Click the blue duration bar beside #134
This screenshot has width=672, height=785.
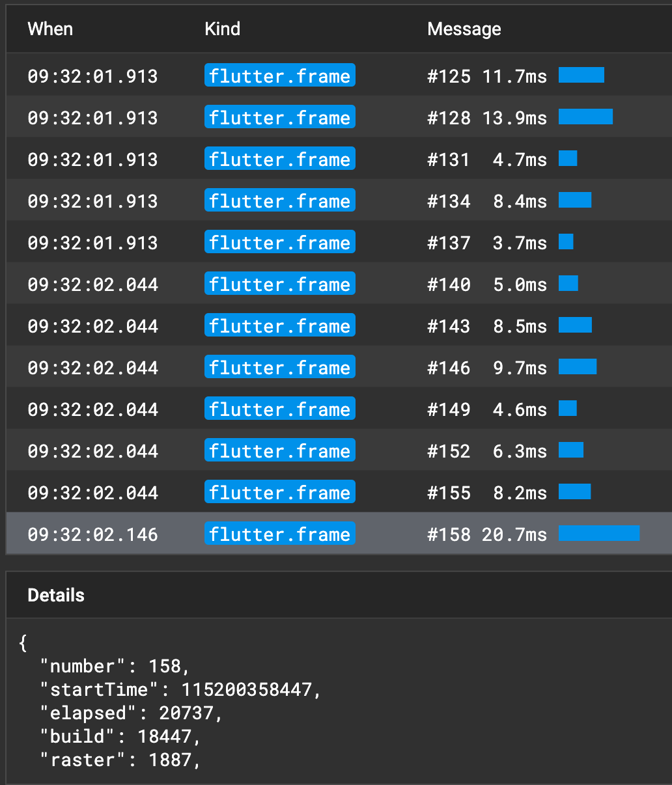tap(575, 200)
